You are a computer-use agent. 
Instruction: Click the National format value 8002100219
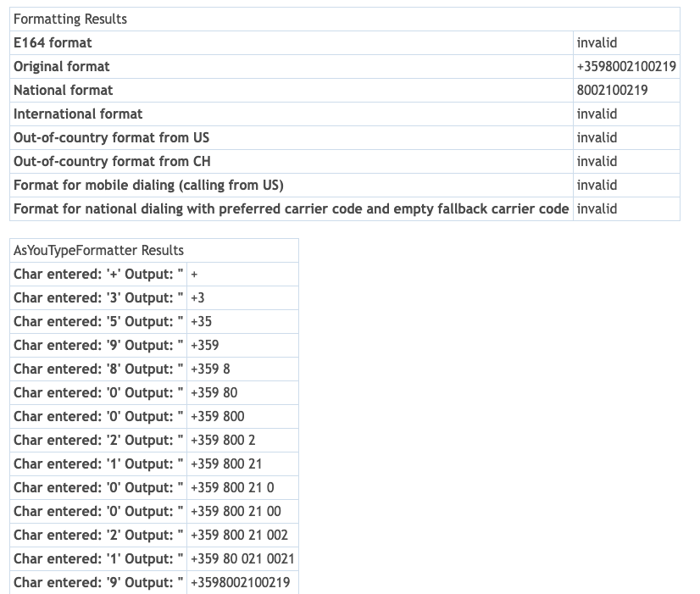(612, 90)
